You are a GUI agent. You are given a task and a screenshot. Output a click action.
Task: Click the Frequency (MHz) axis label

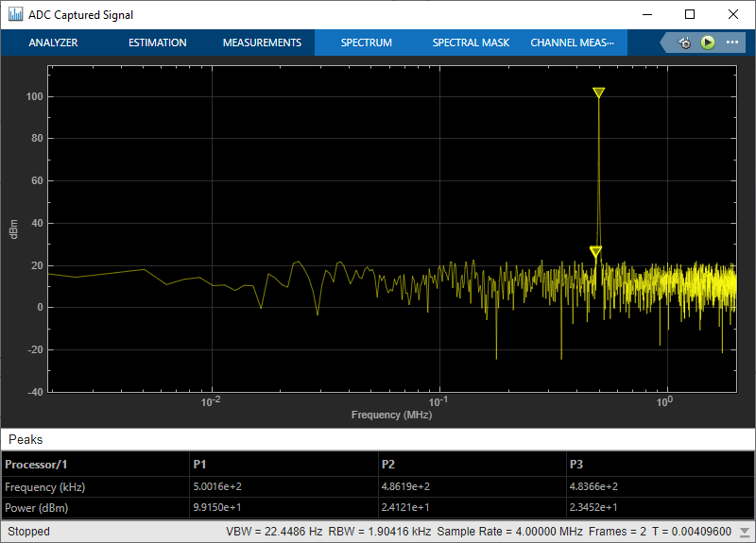tap(391, 415)
